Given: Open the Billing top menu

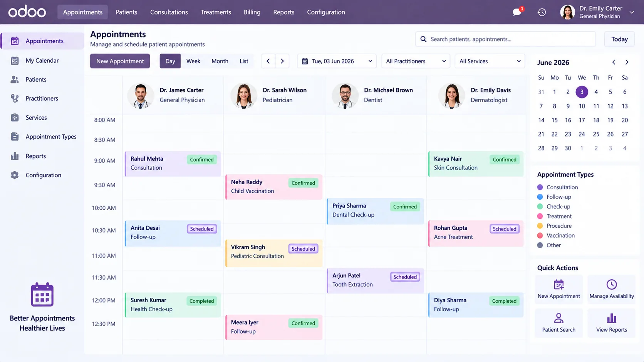Looking at the screenshot, I should (x=252, y=12).
